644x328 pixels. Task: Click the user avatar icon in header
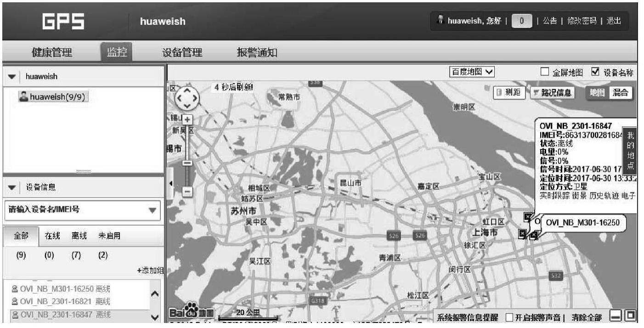441,20
